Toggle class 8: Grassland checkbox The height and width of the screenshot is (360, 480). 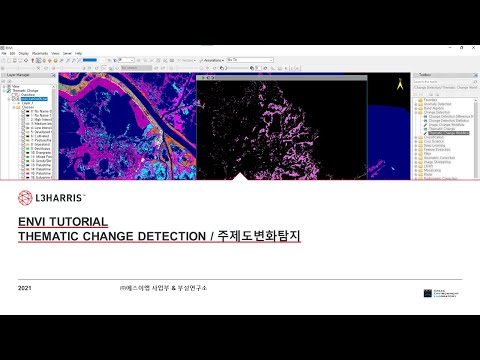23,144
